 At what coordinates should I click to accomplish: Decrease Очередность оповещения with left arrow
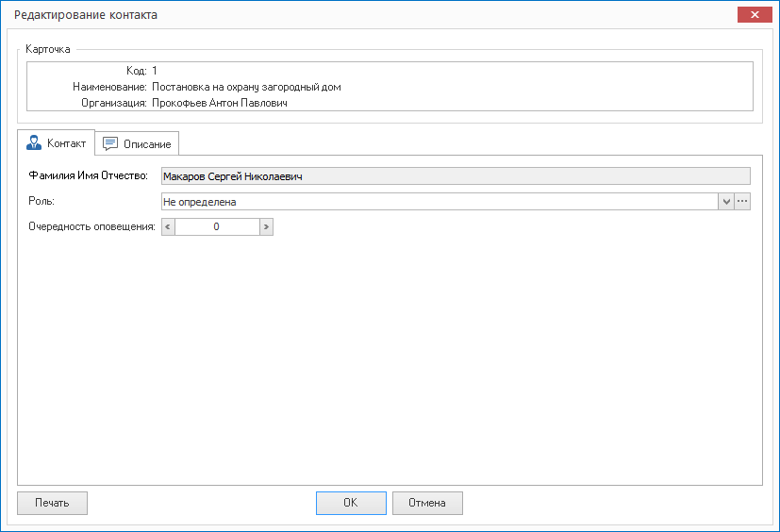point(168,227)
